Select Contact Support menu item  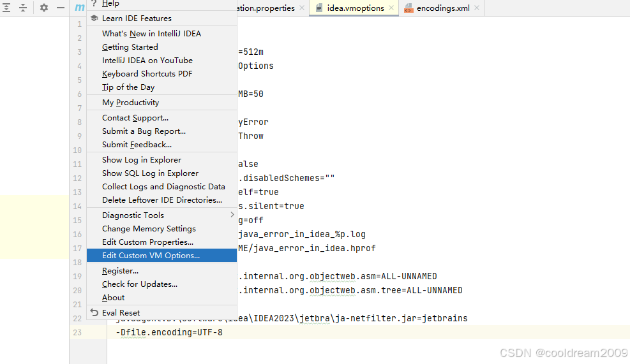[161, 117]
